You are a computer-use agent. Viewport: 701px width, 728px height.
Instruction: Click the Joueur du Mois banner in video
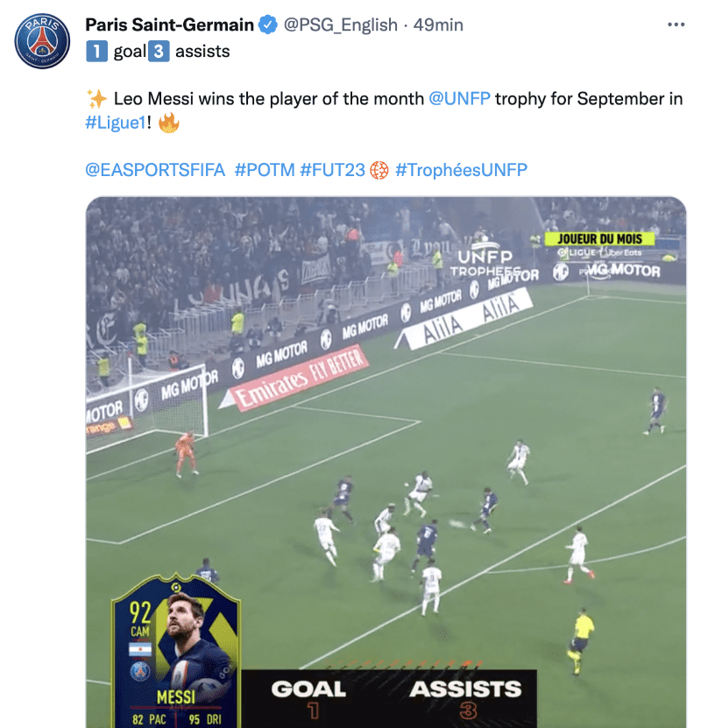pyautogui.click(x=599, y=238)
